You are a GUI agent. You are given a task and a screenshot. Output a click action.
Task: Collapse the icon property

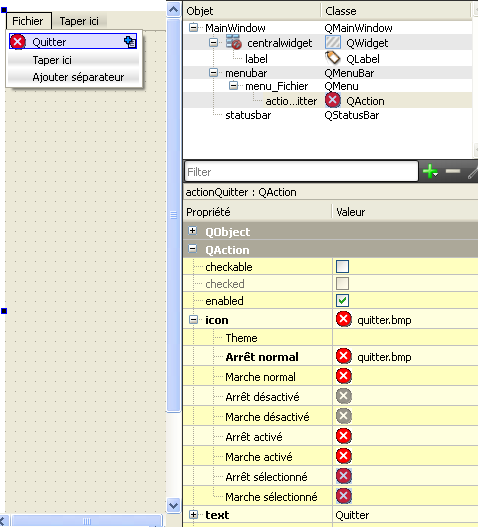[x=193, y=319]
